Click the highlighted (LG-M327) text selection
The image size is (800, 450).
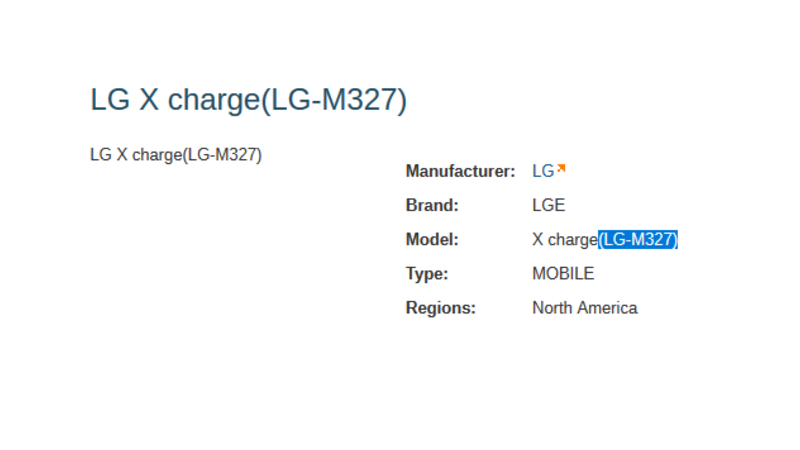tap(638, 239)
